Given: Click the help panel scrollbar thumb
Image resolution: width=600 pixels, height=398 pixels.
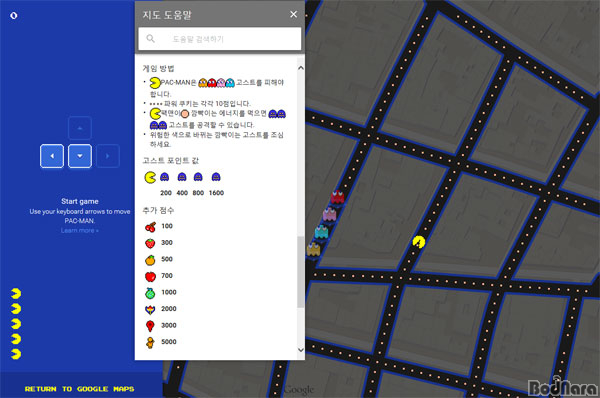Looking at the screenshot, I should 301,272.
